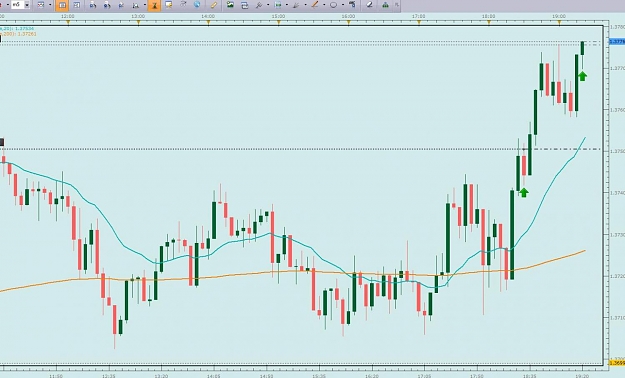Screen dimensions: 625x378
Task: Click the current price label 1.3778
Action: pos(617,41)
